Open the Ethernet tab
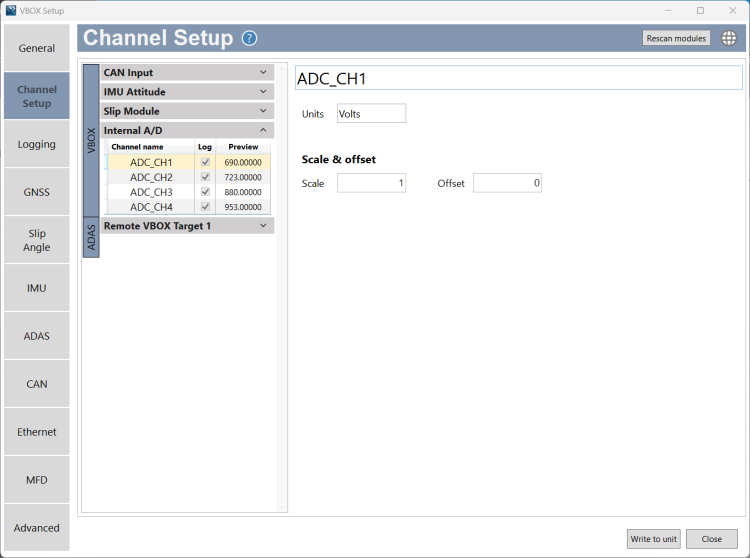Screen dimensions: 750x558 (37, 432)
